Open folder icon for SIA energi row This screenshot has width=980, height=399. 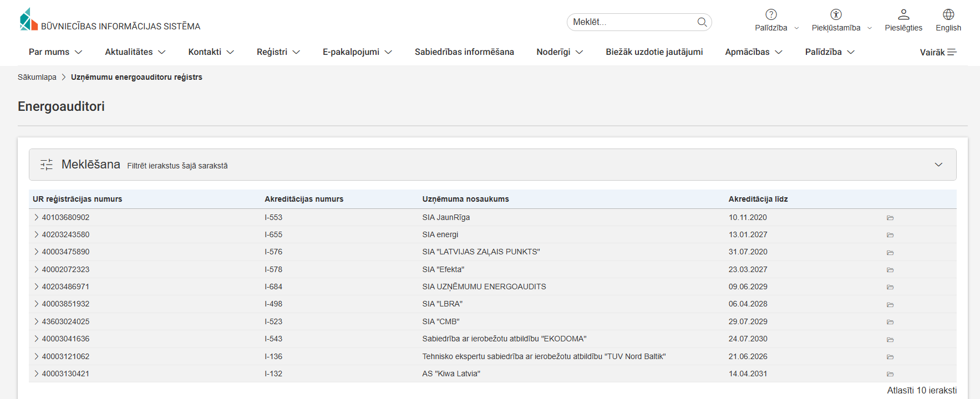click(x=890, y=235)
